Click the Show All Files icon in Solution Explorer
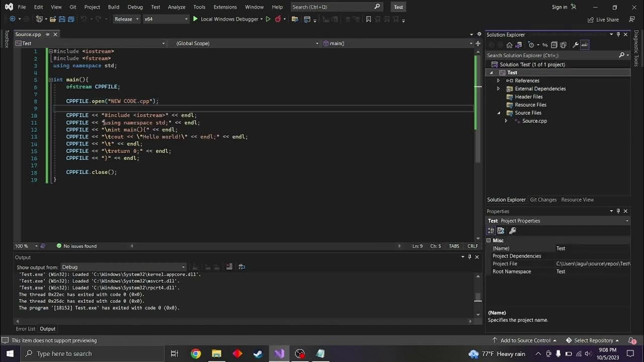This screenshot has width=644, height=362. (x=563, y=45)
